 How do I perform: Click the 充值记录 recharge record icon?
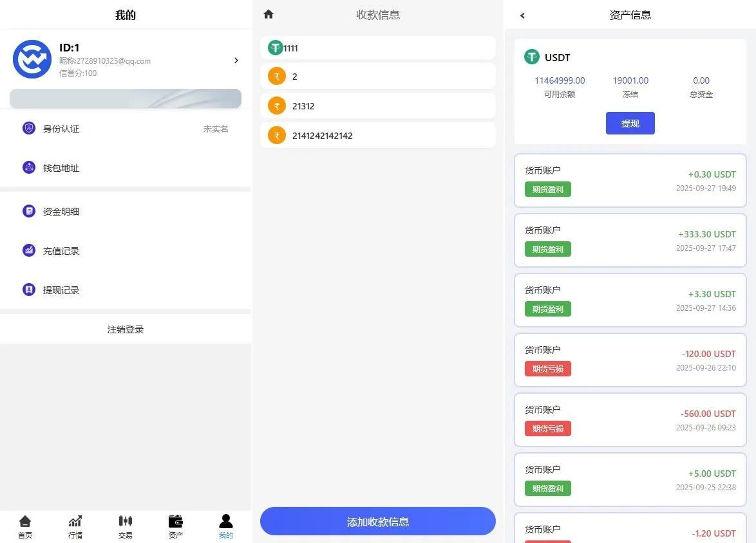pos(28,250)
